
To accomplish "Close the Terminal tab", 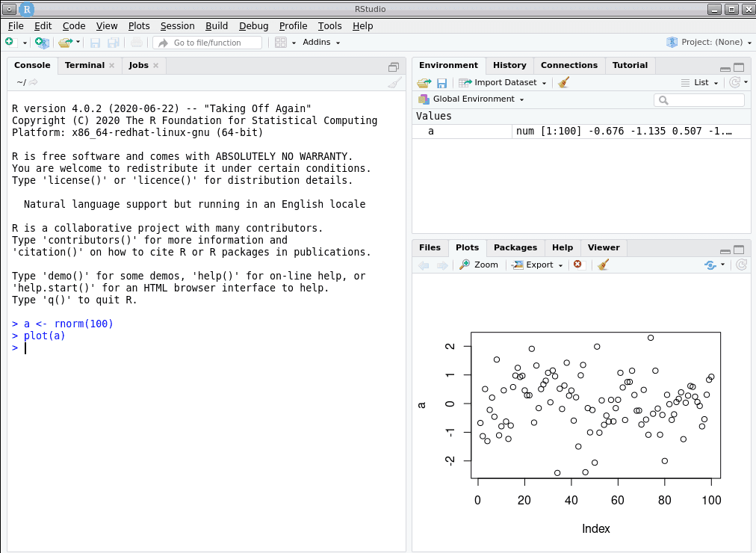I will point(112,66).
